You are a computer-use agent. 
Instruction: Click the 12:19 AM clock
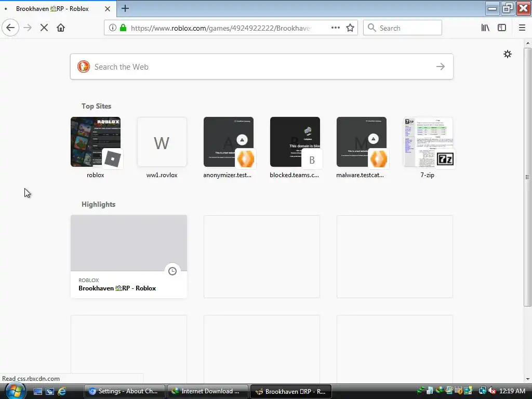tap(512, 391)
